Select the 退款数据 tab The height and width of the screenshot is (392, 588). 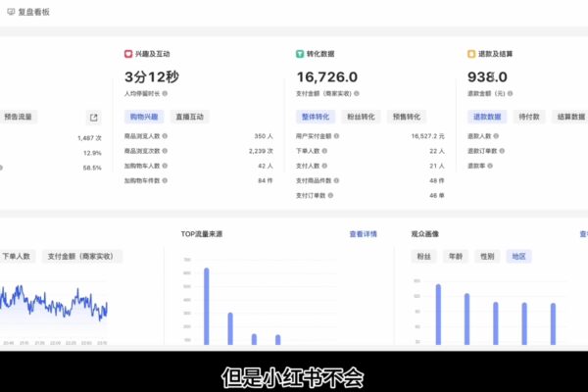[x=487, y=117]
